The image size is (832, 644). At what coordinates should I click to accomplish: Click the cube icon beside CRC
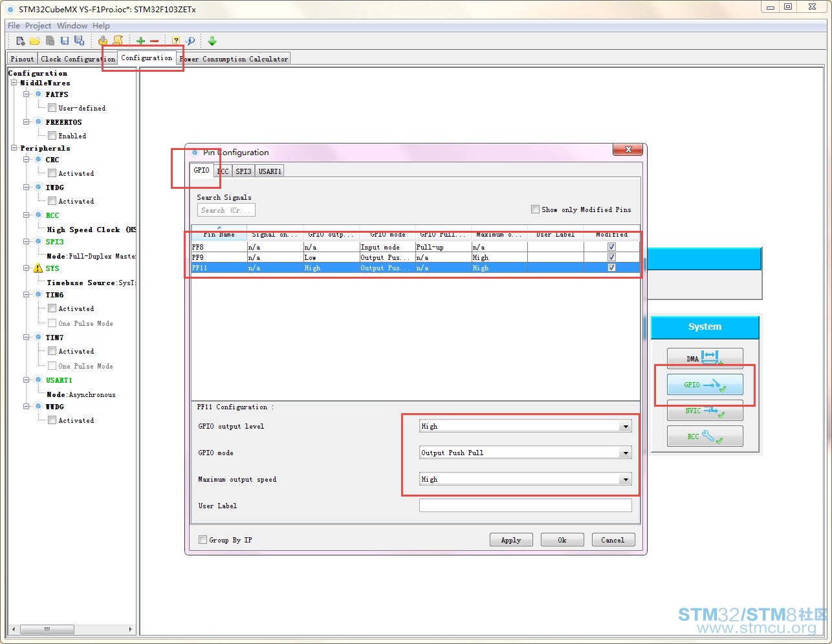point(38,159)
